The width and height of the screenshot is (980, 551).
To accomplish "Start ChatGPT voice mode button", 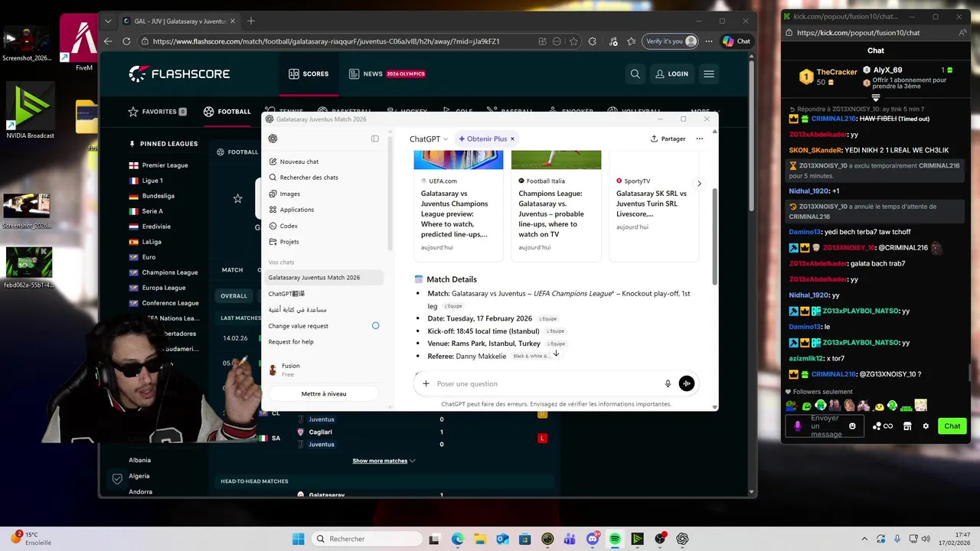I will coord(687,384).
